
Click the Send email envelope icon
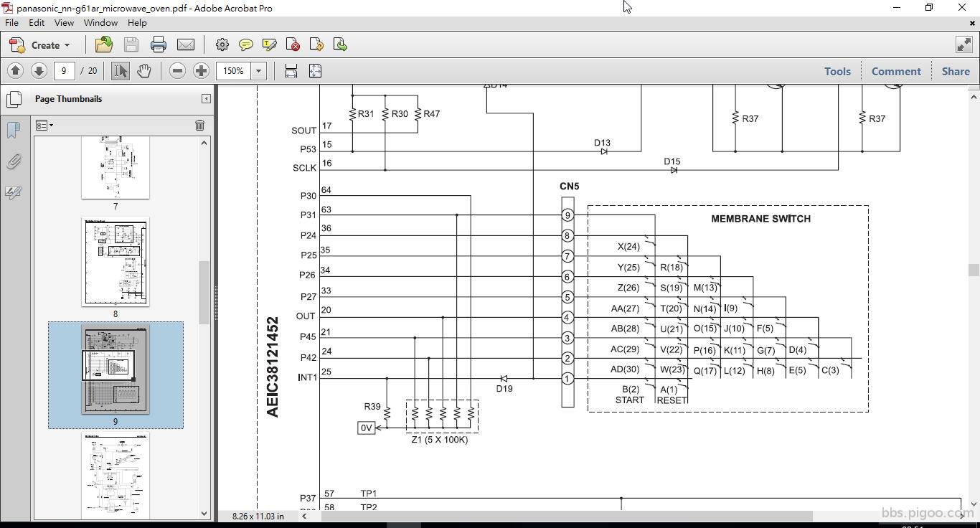186,45
